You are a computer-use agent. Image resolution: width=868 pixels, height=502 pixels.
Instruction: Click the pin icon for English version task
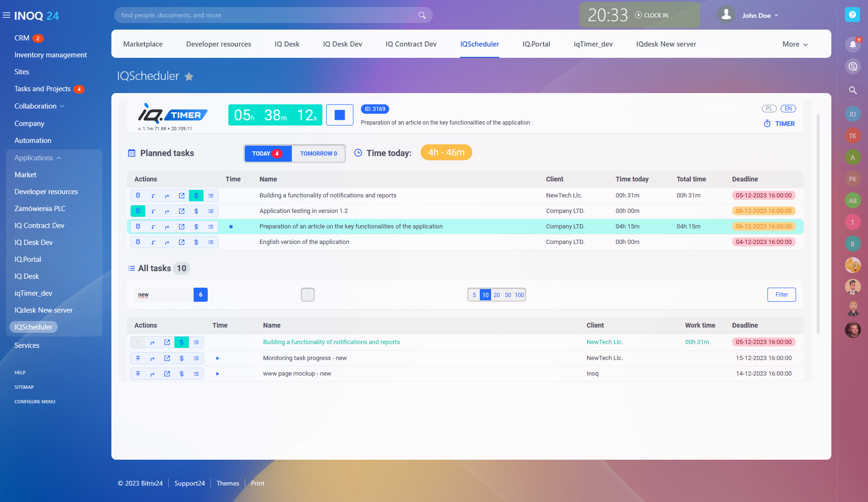pyautogui.click(x=138, y=242)
